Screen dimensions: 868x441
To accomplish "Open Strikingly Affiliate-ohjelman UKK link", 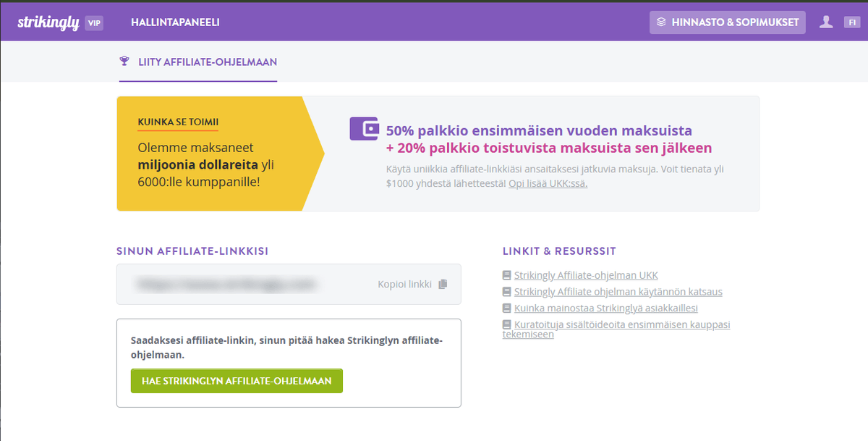I will [586, 275].
